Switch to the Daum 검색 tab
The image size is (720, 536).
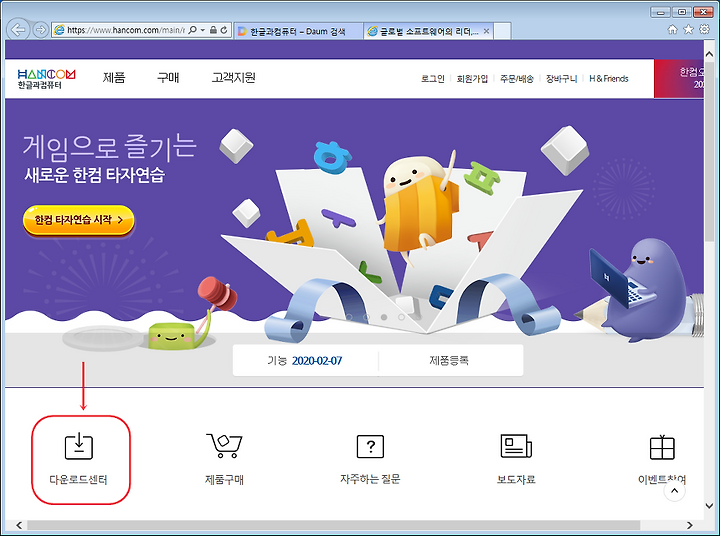pos(298,31)
